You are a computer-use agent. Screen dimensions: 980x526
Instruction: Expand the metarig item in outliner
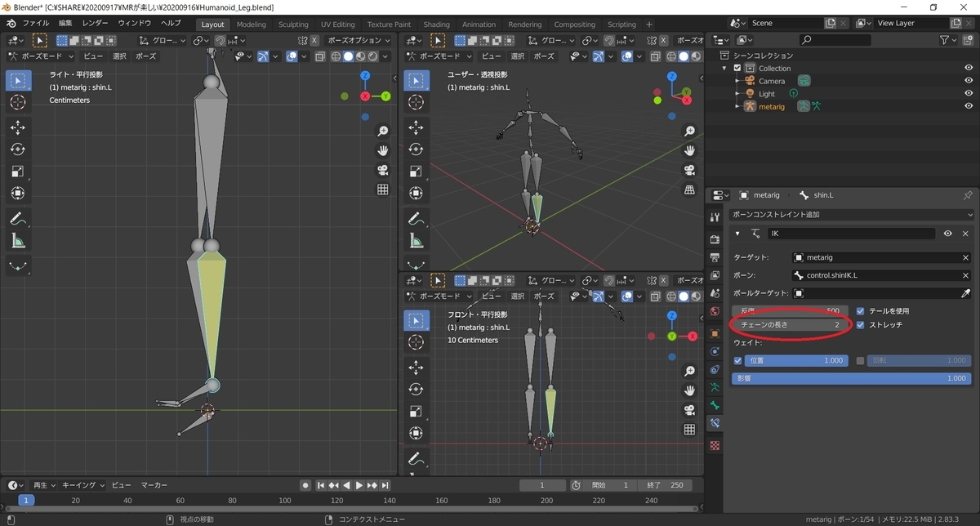(737, 106)
